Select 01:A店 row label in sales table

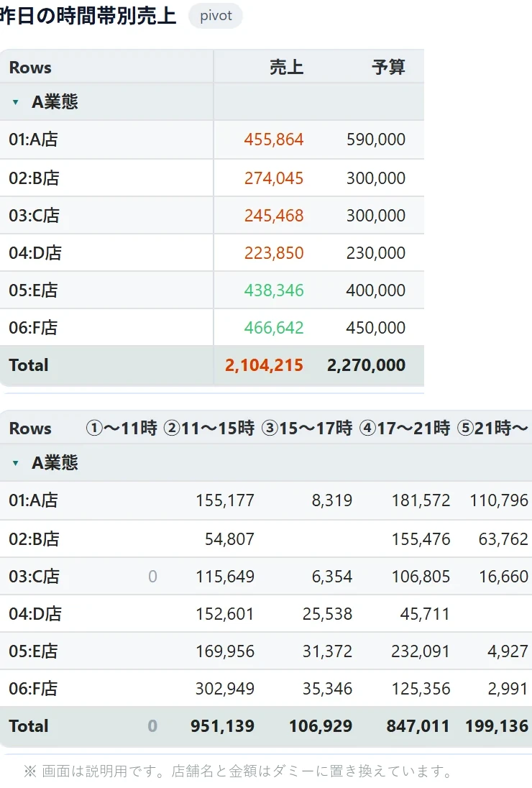(33, 139)
